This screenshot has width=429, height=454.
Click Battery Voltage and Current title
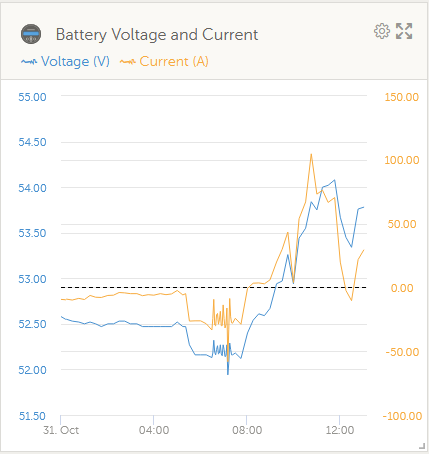tap(157, 34)
